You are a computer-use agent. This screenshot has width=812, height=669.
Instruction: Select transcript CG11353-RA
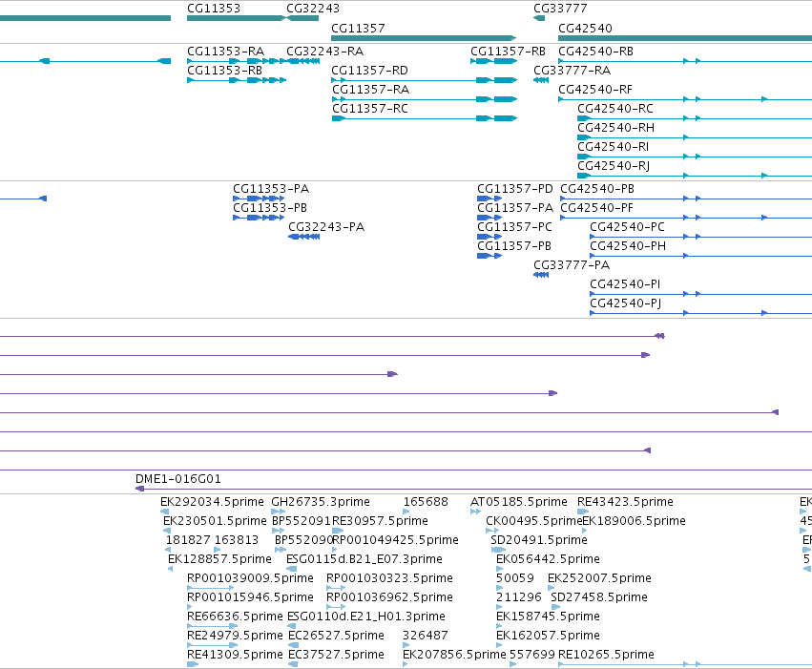click(x=226, y=52)
